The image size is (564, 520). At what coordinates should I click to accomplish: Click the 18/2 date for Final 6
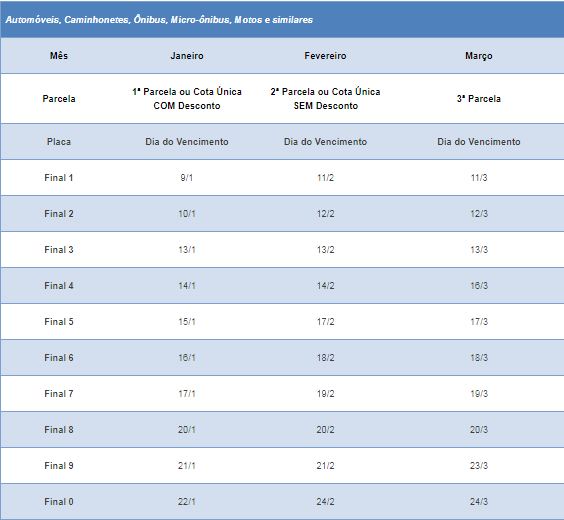point(325,357)
